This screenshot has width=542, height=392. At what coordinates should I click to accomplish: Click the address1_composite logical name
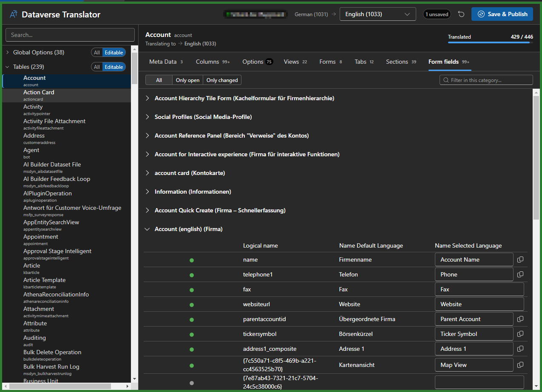(x=270, y=349)
